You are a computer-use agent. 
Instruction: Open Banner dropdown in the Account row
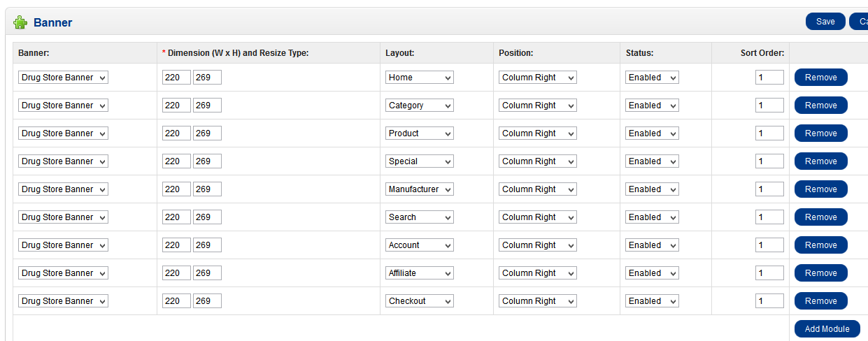63,245
